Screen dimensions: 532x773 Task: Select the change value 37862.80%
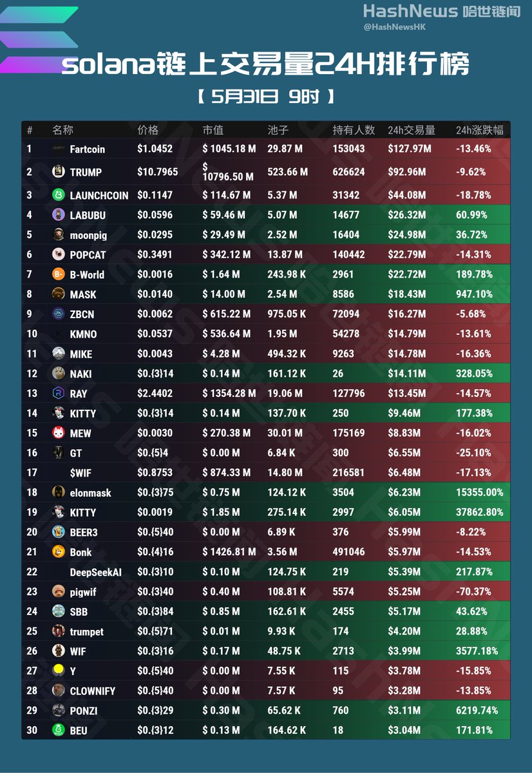[x=479, y=512]
